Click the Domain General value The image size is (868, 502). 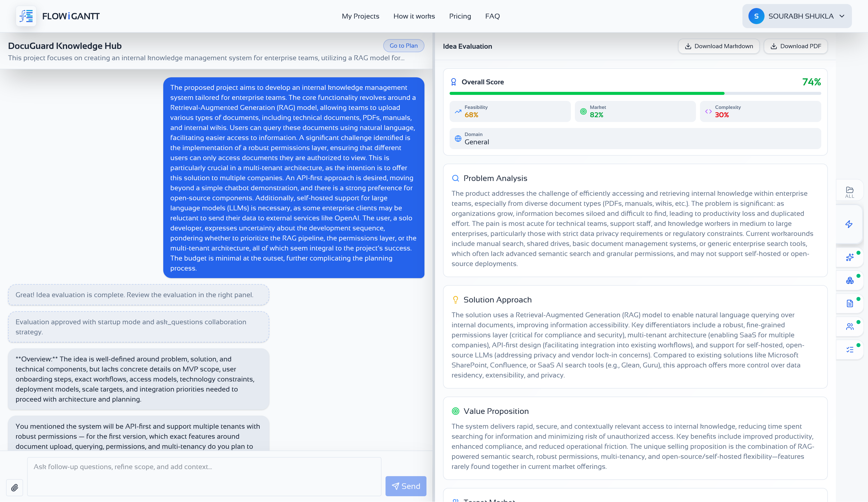coord(476,142)
